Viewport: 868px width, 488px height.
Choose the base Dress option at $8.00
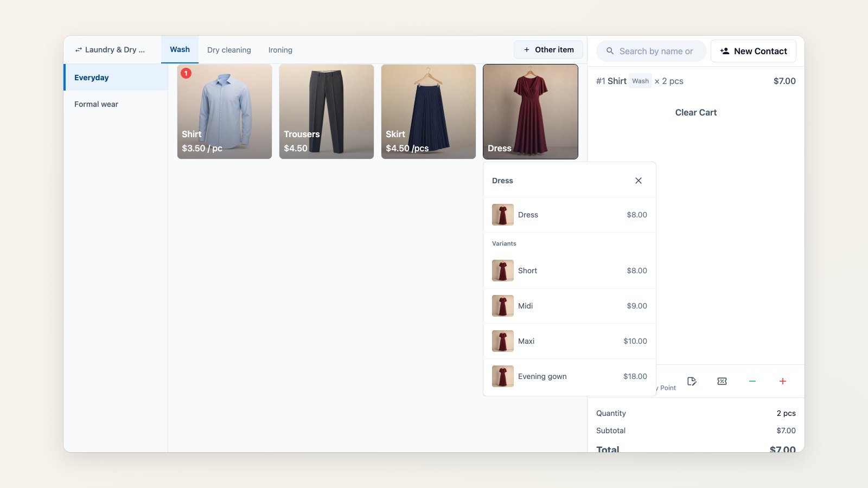[x=570, y=215]
